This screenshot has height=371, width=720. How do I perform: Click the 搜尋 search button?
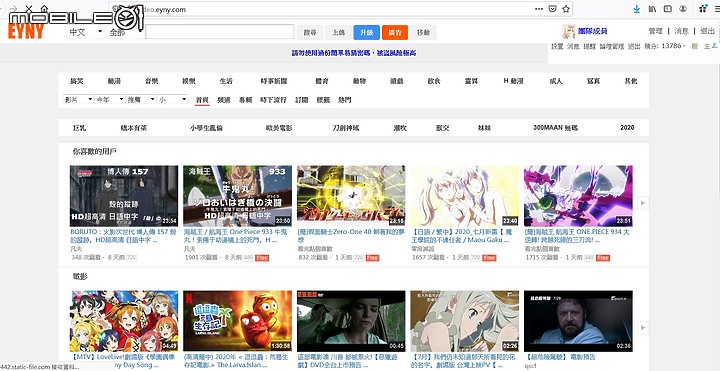point(310,32)
